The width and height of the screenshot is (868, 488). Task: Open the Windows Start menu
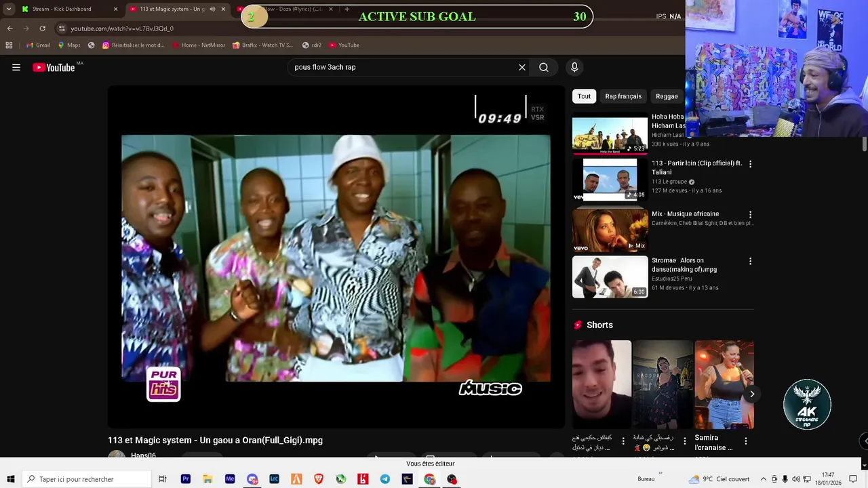(x=11, y=479)
